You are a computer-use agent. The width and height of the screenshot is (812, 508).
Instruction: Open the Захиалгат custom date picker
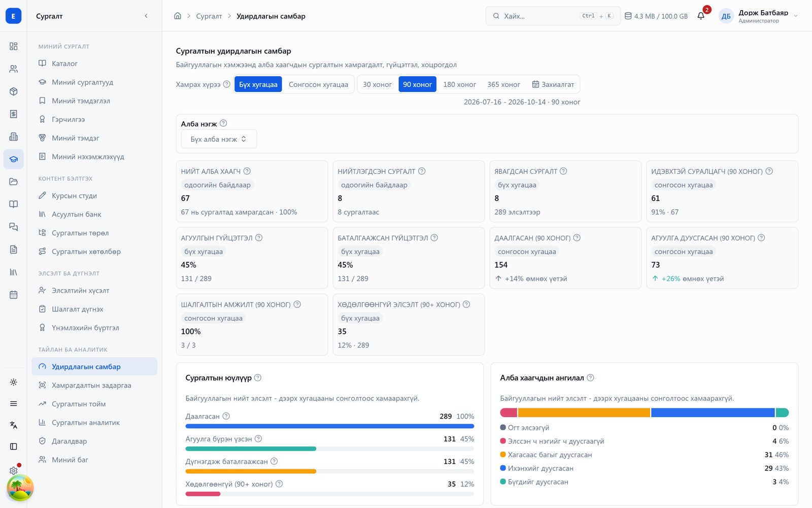[x=553, y=84]
